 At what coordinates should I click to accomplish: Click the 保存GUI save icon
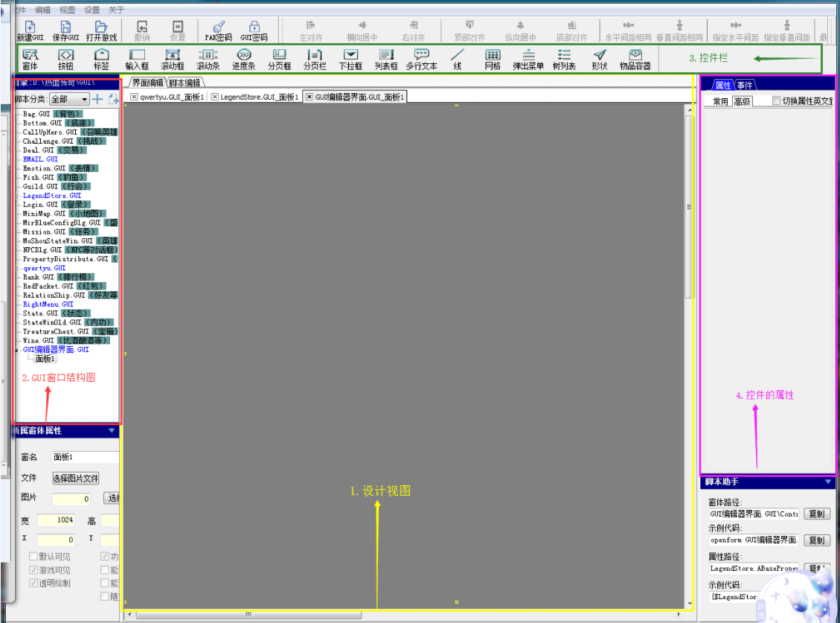click(65, 30)
